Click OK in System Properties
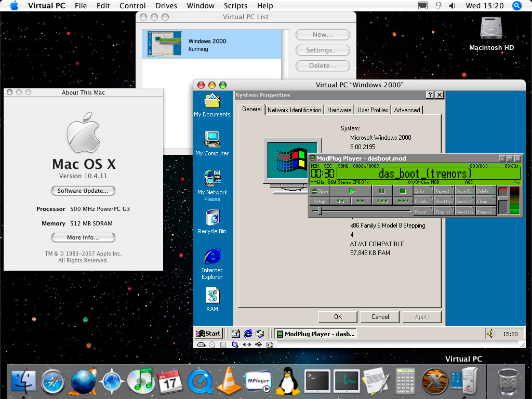This screenshot has height=399, width=532. [338, 317]
